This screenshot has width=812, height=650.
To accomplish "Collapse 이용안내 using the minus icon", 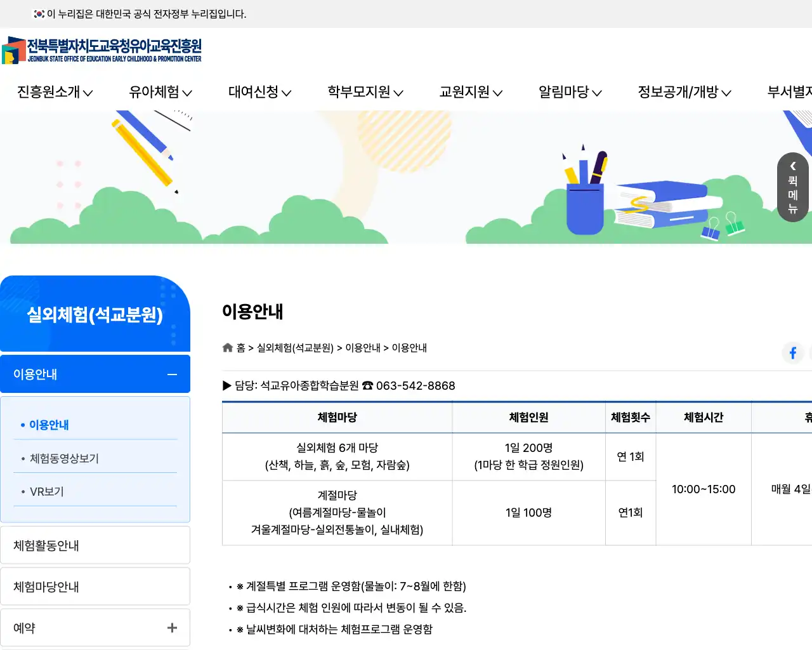I will 171,374.
